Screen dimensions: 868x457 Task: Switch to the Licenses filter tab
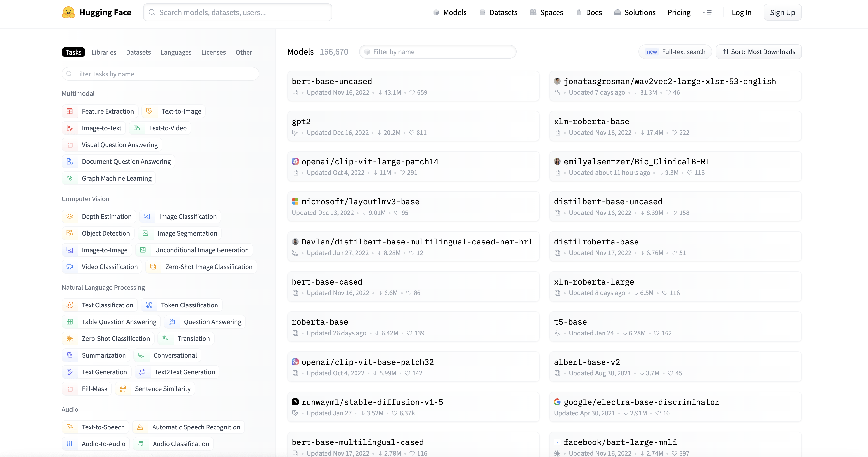point(214,52)
